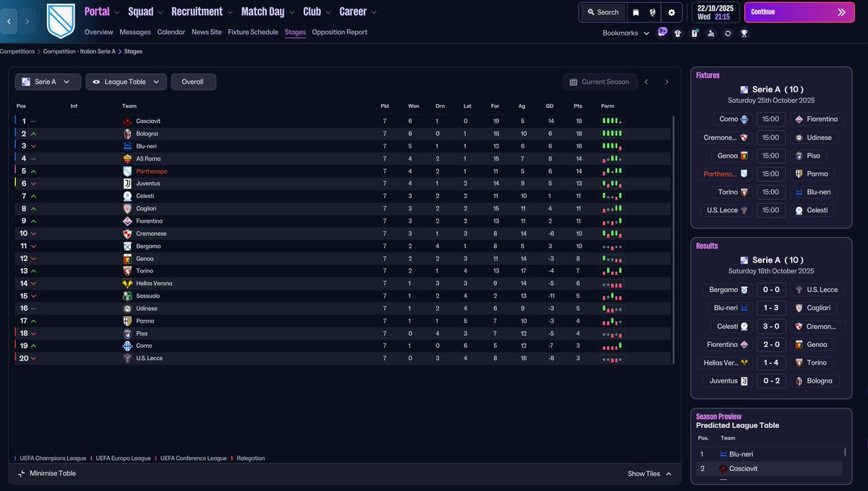Sort table by the GD column header
The width and height of the screenshot is (868, 491).
[x=550, y=106]
